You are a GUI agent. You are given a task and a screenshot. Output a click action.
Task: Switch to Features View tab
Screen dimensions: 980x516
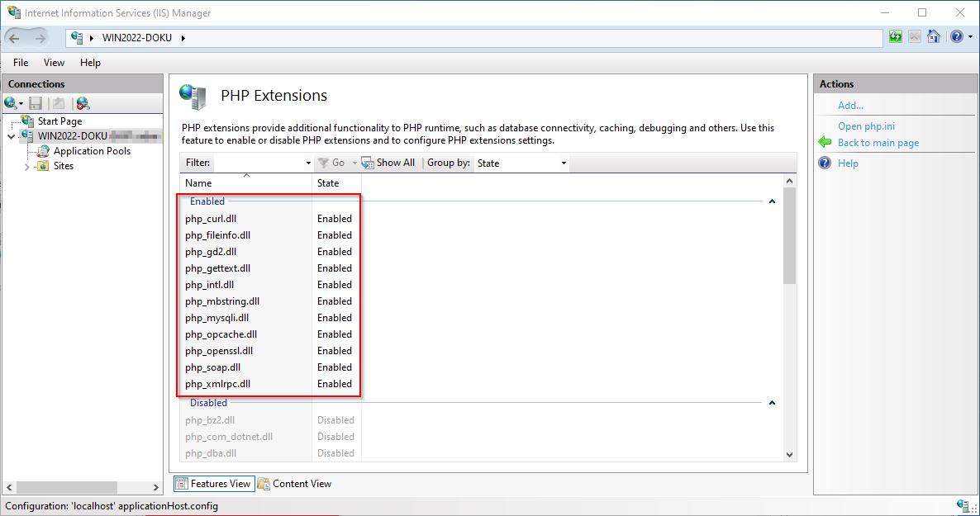point(214,484)
